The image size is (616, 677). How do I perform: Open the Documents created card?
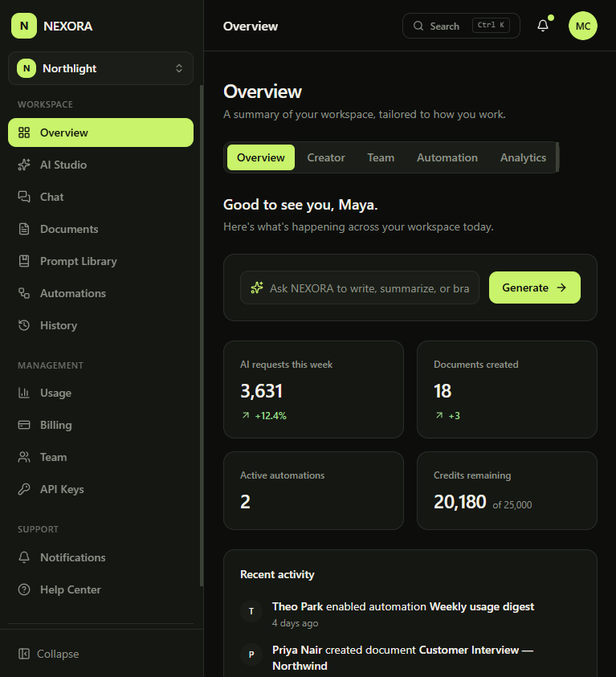click(x=507, y=389)
